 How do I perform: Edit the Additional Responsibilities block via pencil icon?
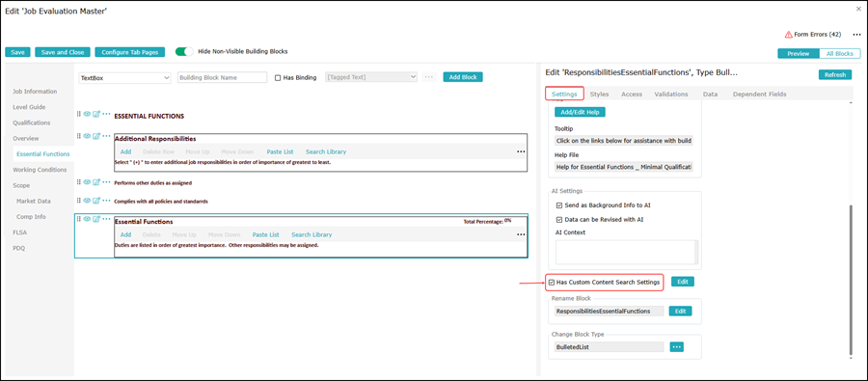pos(96,136)
